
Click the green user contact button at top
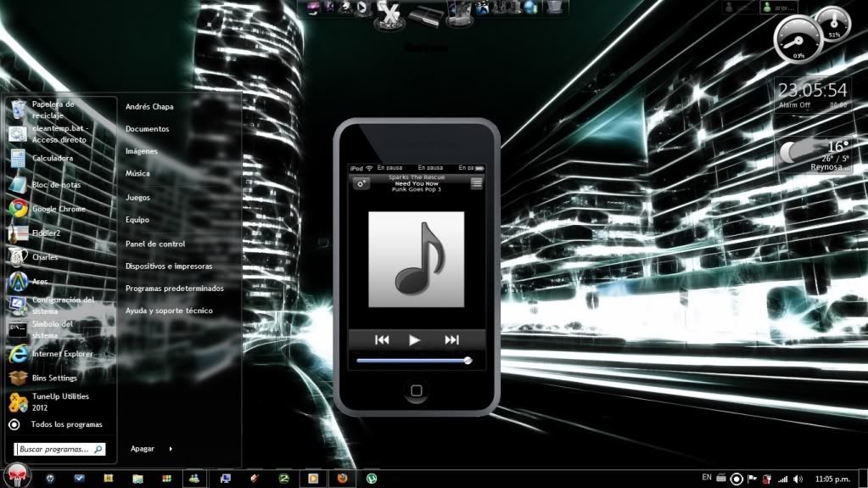coord(779,8)
